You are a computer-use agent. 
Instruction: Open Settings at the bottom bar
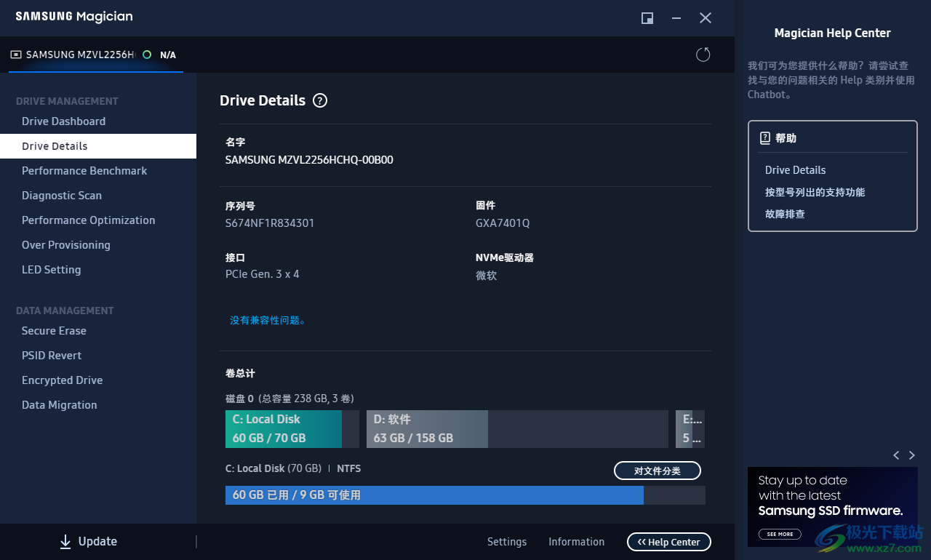[507, 542]
